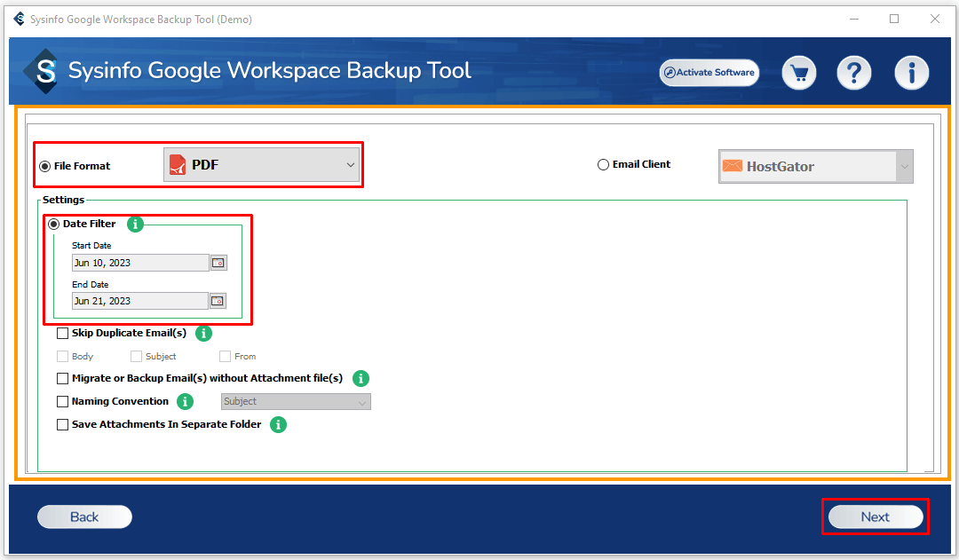Maximize the Backup Tool window
959x560 pixels.
coord(894,19)
